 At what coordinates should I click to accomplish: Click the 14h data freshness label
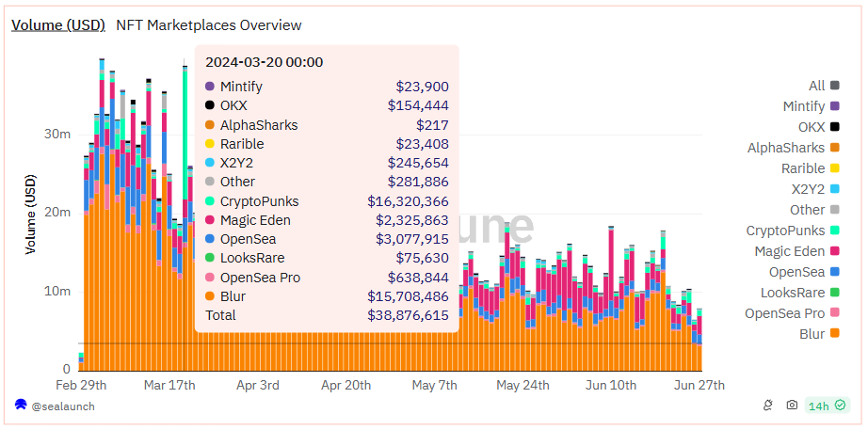818,406
